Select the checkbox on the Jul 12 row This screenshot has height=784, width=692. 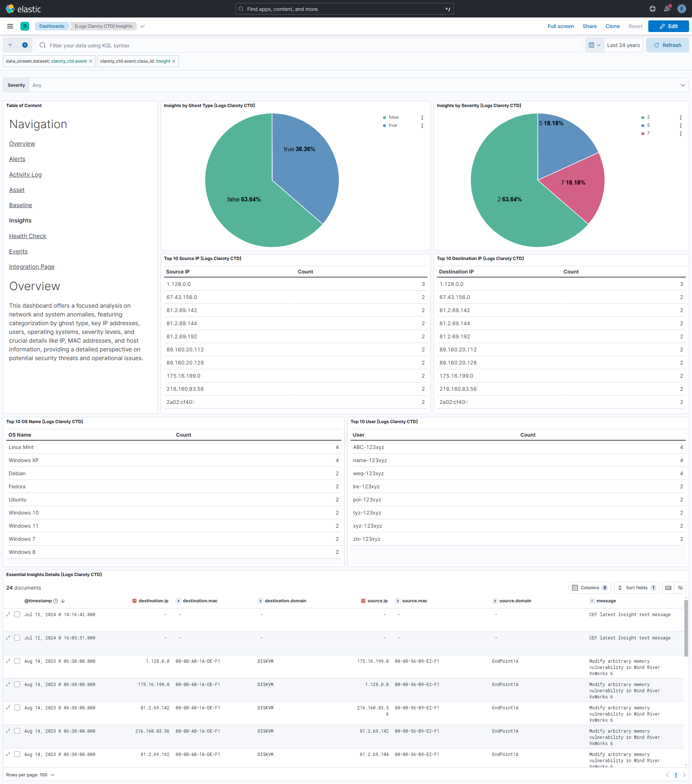click(x=17, y=638)
